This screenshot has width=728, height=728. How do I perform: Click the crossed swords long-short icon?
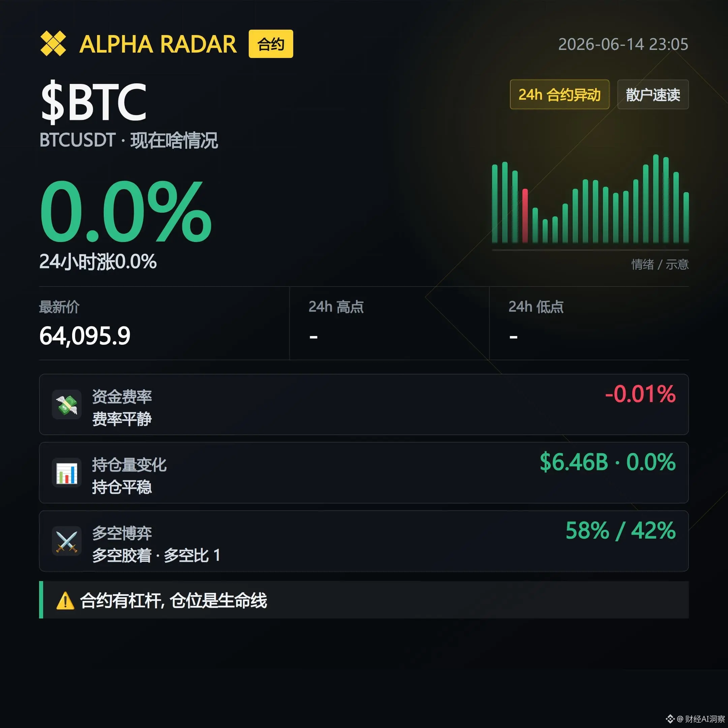point(67,542)
